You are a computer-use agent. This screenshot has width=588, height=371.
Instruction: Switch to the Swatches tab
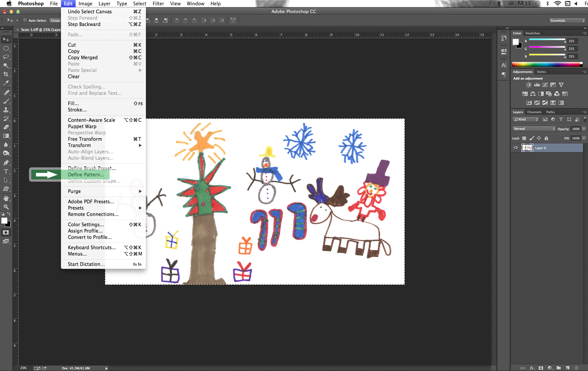[x=532, y=33]
